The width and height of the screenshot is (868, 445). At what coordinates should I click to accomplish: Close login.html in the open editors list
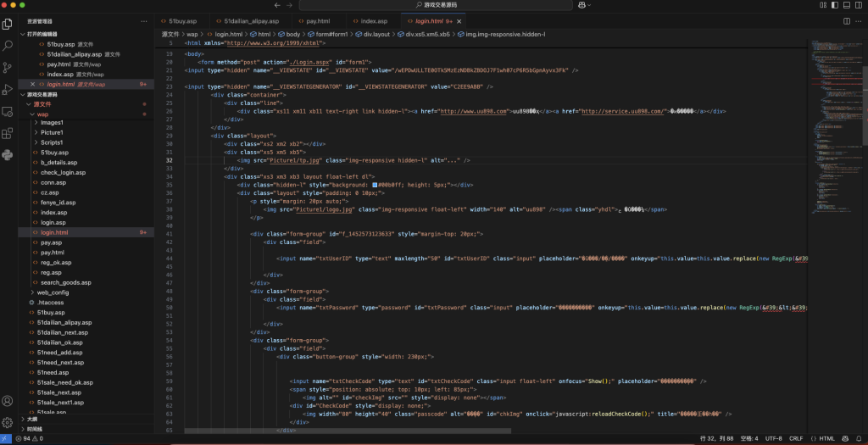click(32, 84)
